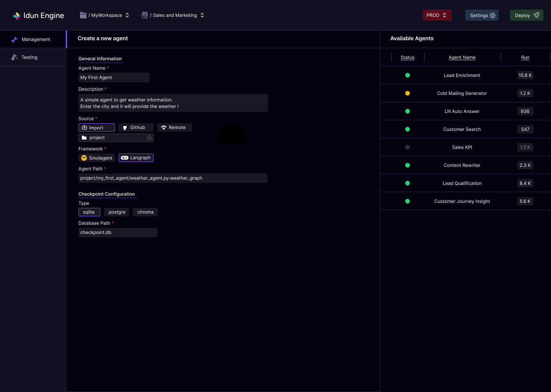Click the 547 run count
This screenshot has width=551, height=392.
pyautogui.click(x=525, y=129)
